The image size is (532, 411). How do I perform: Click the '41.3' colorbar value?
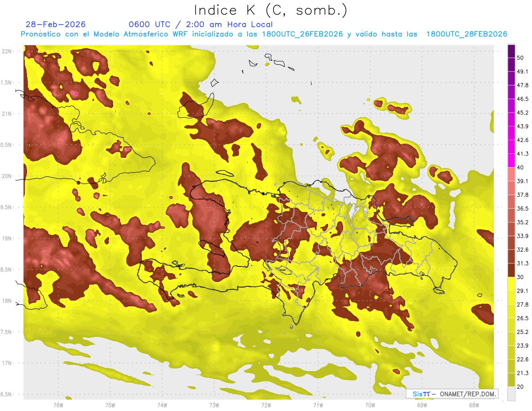(523, 154)
